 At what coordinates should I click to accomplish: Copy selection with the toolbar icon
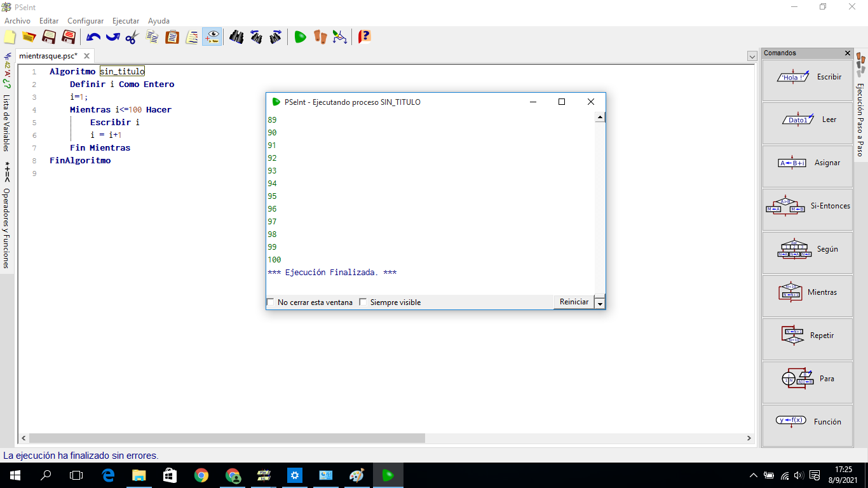153,37
